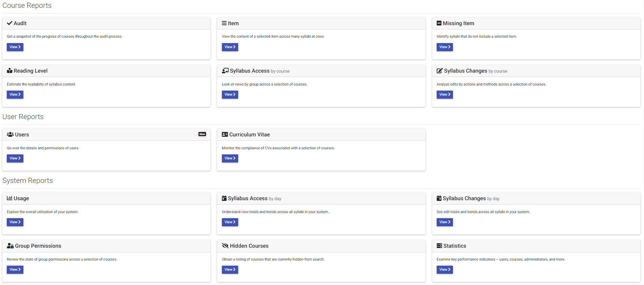The height and width of the screenshot is (285, 644).
Task: Click the 'New' badge on the Users card
Action: (202, 134)
